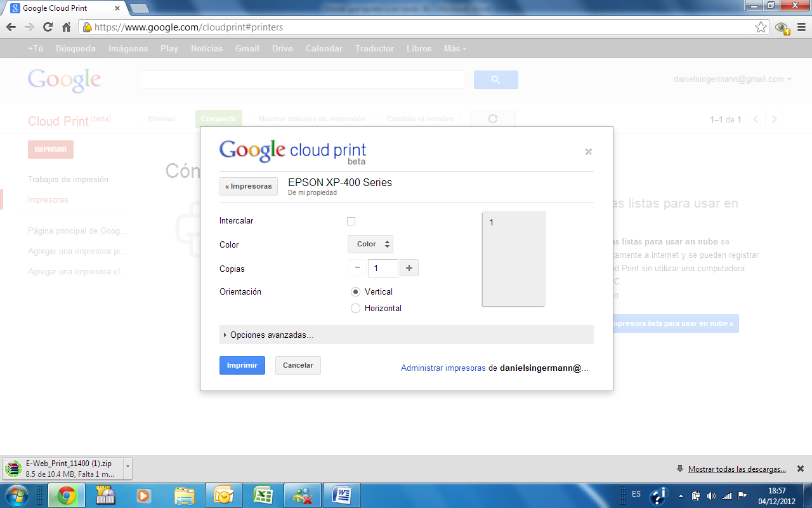Image resolution: width=812 pixels, height=508 pixels.
Task: Open the Windows Start menu
Action: point(16,495)
